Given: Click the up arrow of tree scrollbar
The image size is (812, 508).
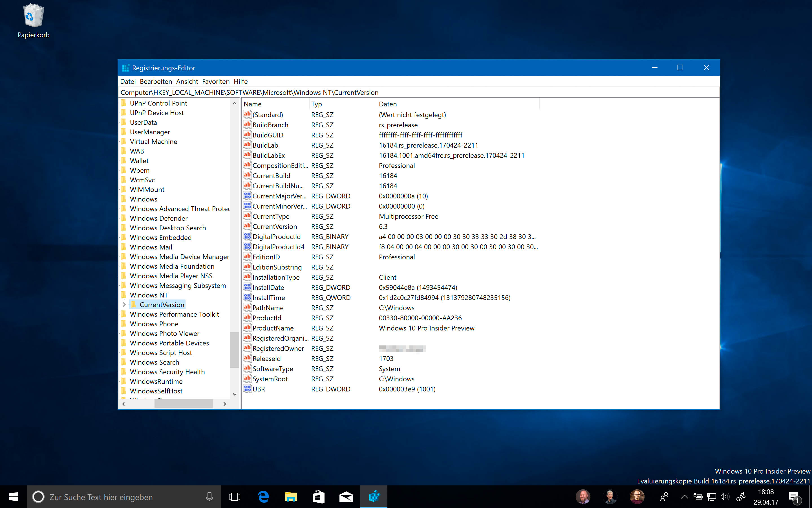Looking at the screenshot, I should coord(235,103).
